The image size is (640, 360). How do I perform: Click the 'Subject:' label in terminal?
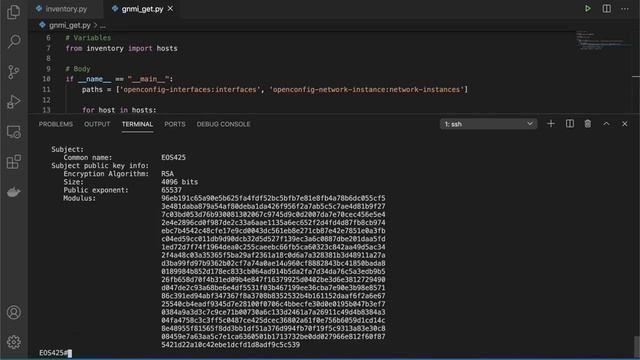click(x=67, y=149)
